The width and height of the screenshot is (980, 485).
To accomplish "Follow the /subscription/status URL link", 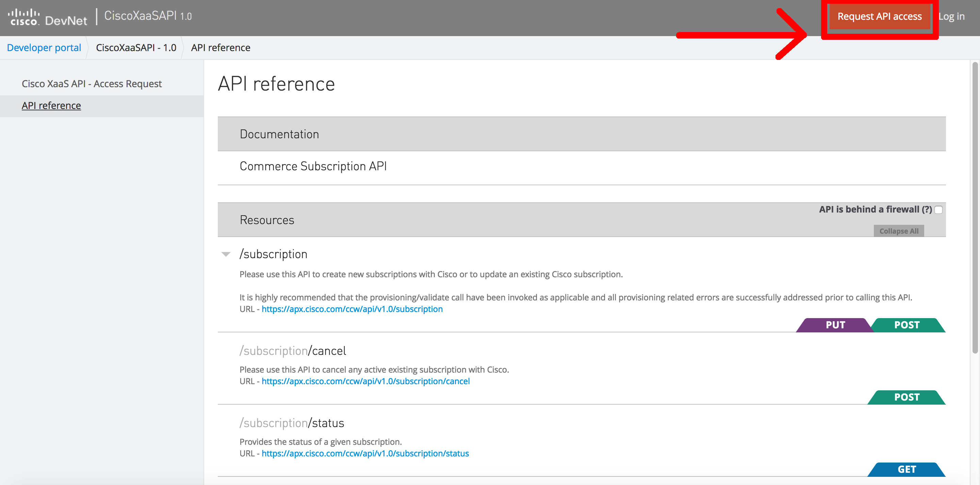I will [x=365, y=453].
